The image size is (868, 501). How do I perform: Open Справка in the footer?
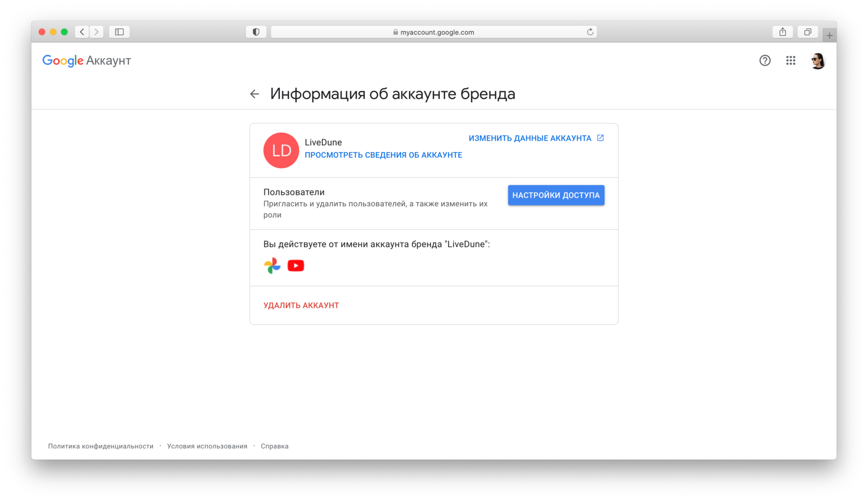click(x=275, y=446)
